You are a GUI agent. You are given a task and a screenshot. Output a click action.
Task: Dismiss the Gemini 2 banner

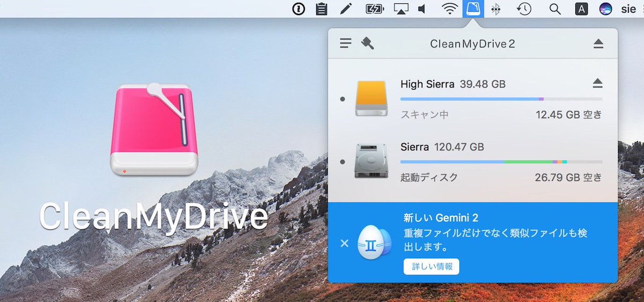pos(345,244)
